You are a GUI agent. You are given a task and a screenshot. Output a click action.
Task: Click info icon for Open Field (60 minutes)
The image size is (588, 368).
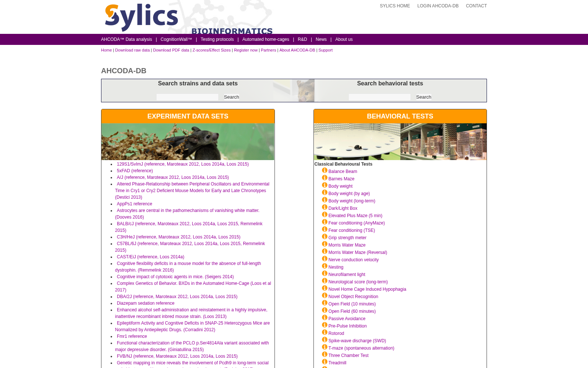click(x=325, y=310)
